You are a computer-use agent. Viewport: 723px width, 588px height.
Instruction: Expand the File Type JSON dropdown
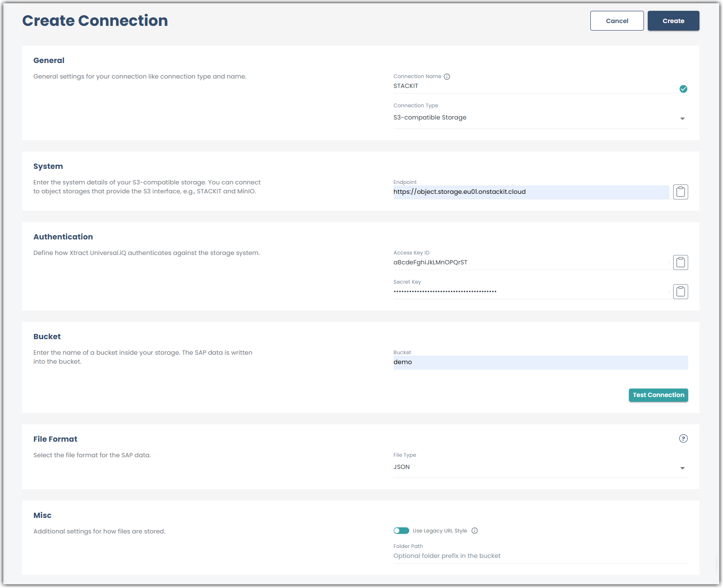pyautogui.click(x=540, y=468)
